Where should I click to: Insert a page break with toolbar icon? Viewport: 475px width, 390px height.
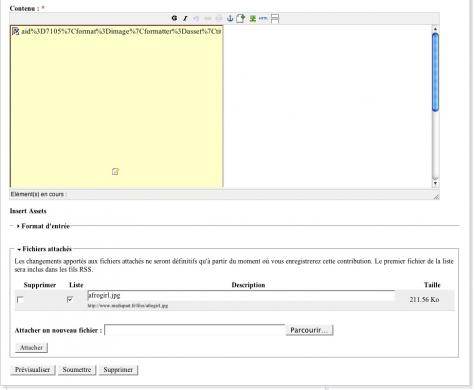tap(275, 18)
